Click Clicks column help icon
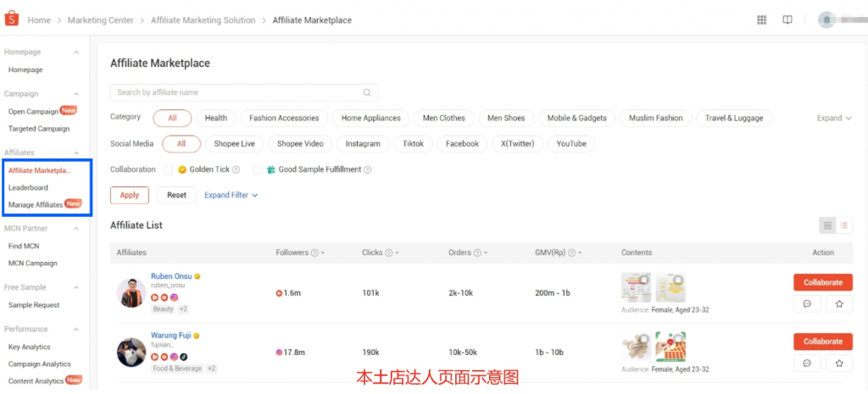The height and width of the screenshot is (394, 868). pos(388,252)
